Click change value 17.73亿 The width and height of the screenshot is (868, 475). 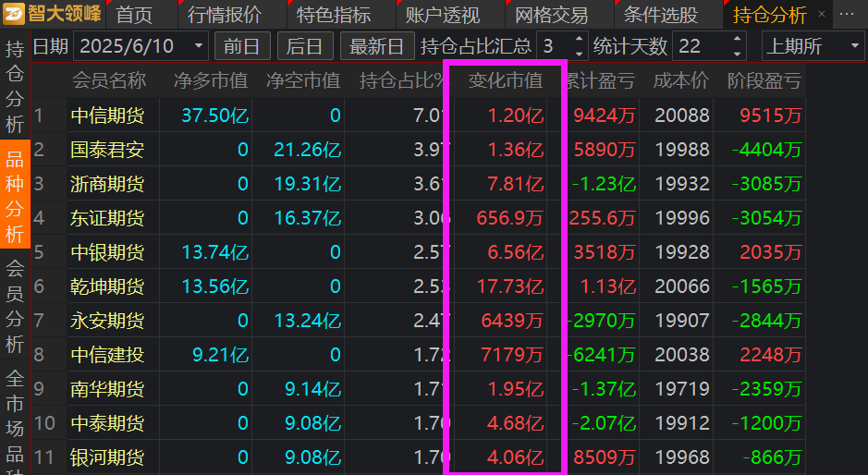tap(510, 286)
